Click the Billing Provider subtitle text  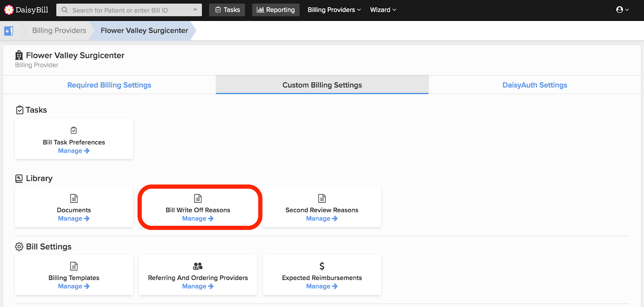(37, 65)
